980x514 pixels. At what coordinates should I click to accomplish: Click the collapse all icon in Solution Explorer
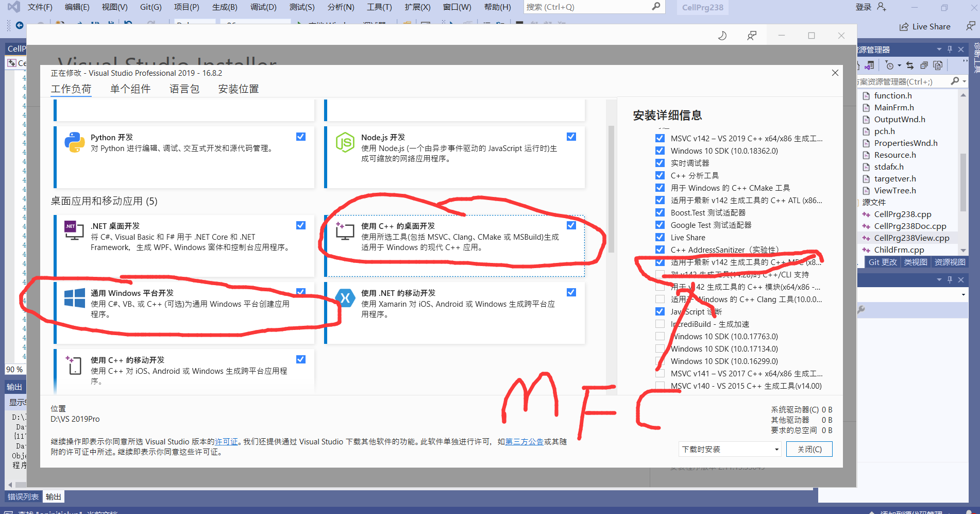(x=924, y=65)
